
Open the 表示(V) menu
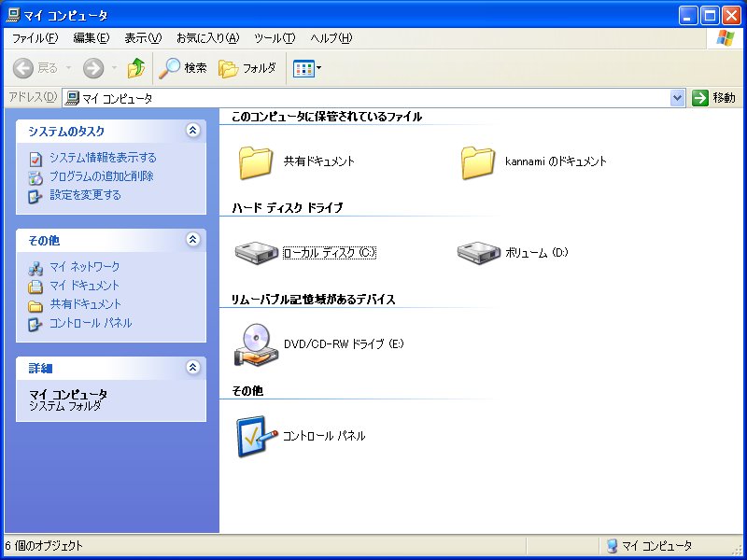click(143, 38)
